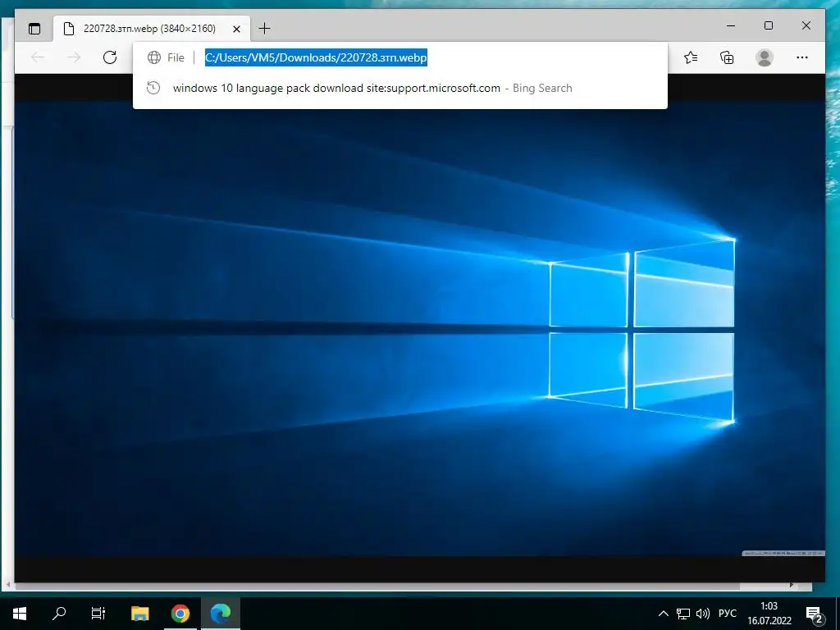840x630 pixels.
Task: Click the globe File info icon
Action: 154,57
